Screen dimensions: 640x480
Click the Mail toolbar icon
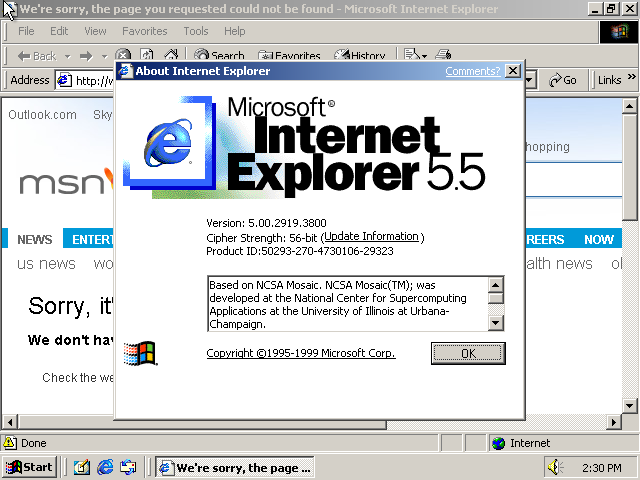[x=411, y=55]
